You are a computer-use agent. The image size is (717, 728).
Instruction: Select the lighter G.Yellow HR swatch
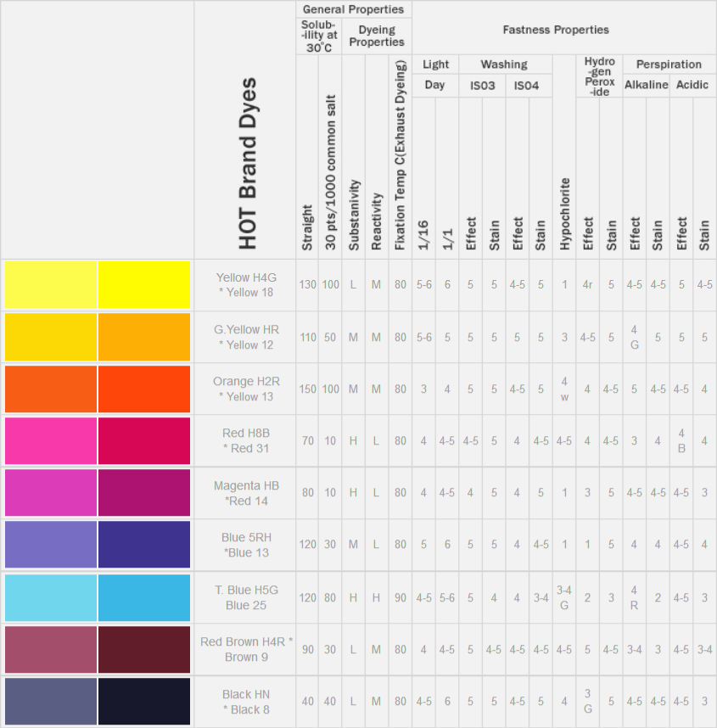(x=51, y=337)
